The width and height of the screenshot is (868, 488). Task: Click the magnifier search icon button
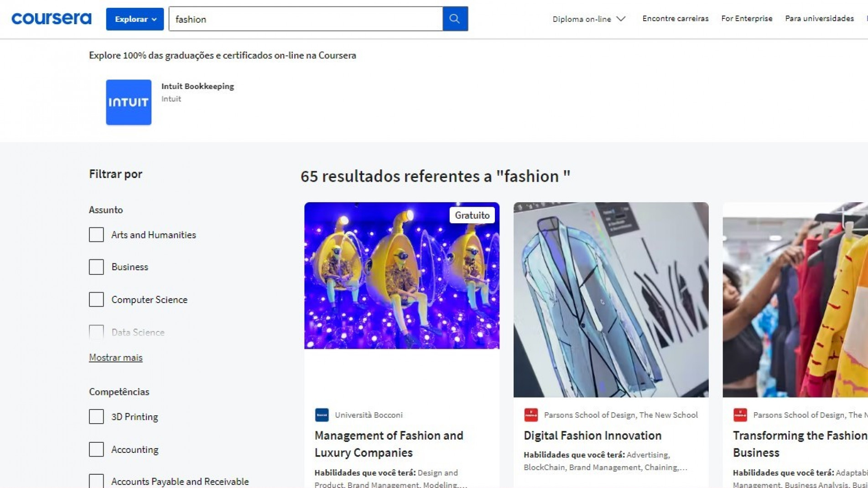coord(455,19)
